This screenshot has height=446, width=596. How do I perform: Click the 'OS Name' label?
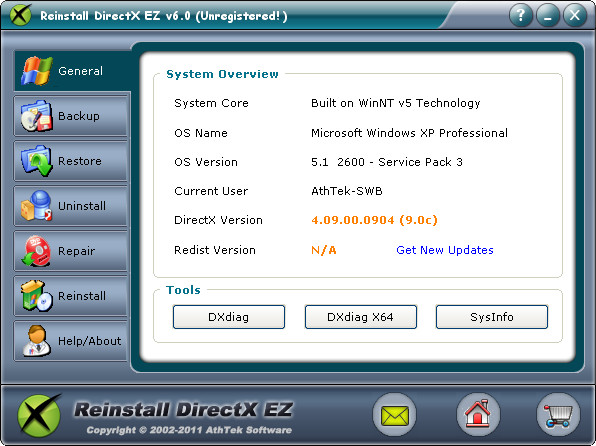pos(201,133)
